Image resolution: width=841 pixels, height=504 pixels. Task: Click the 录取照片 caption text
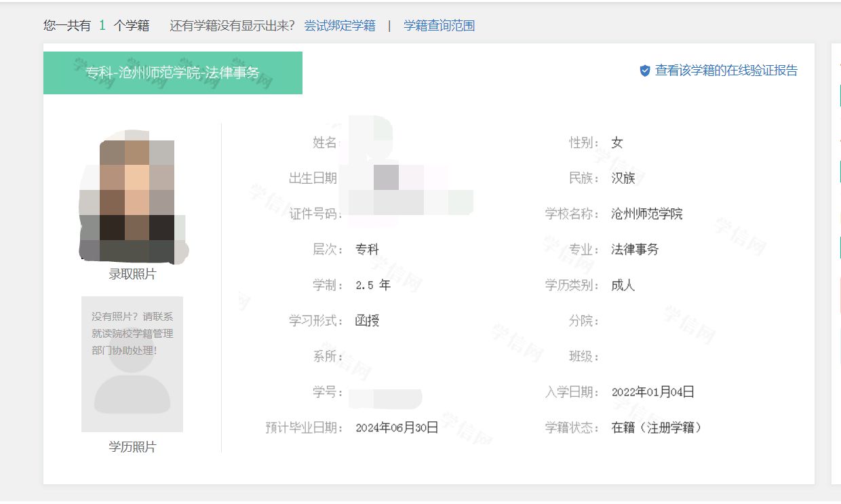[132, 275]
